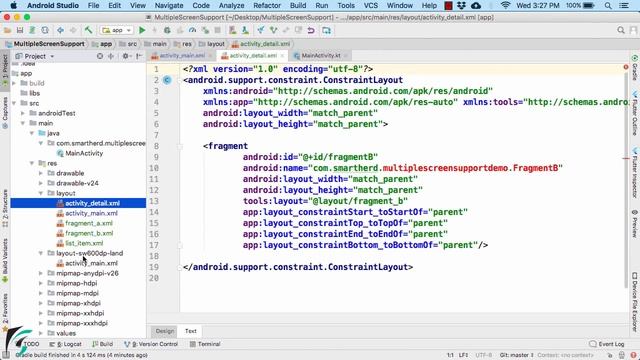The height and width of the screenshot is (360, 640).
Task: Switch to the Design tab
Action: tap(164, 331)
